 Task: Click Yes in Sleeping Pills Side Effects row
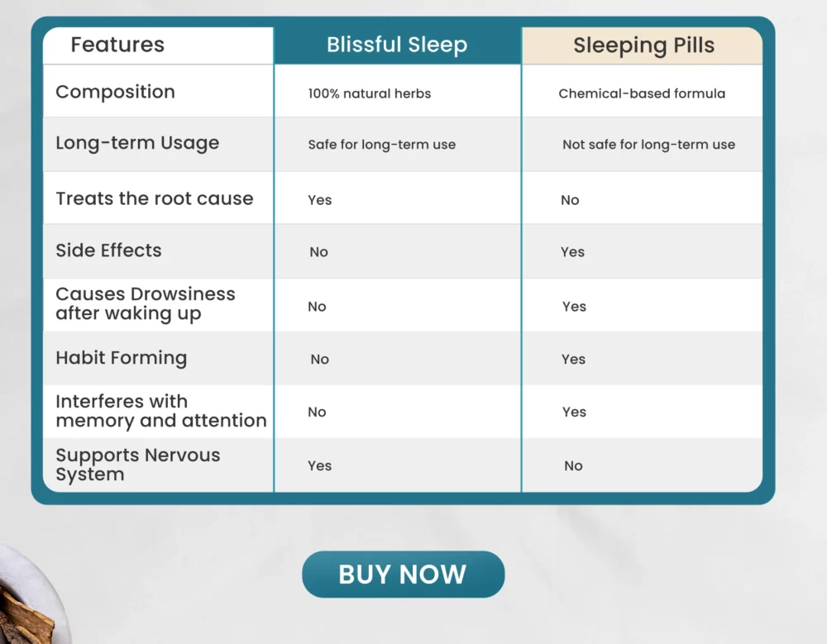point(573,252)
